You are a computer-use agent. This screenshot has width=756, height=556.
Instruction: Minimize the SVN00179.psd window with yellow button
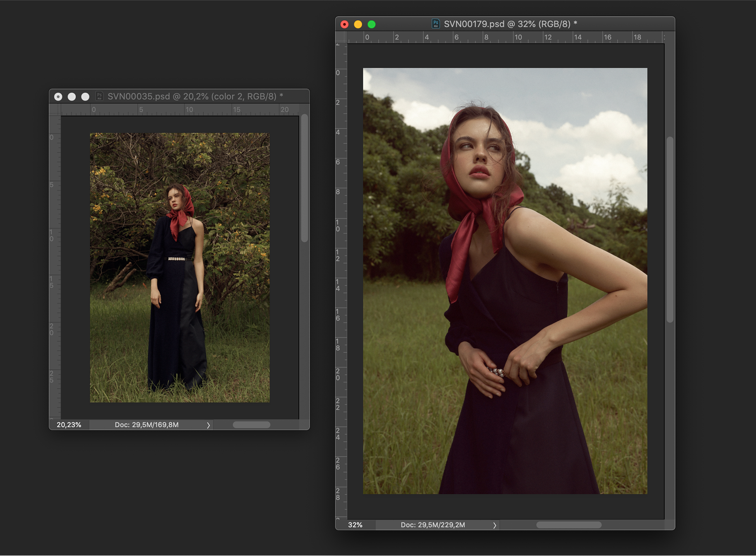358,24
